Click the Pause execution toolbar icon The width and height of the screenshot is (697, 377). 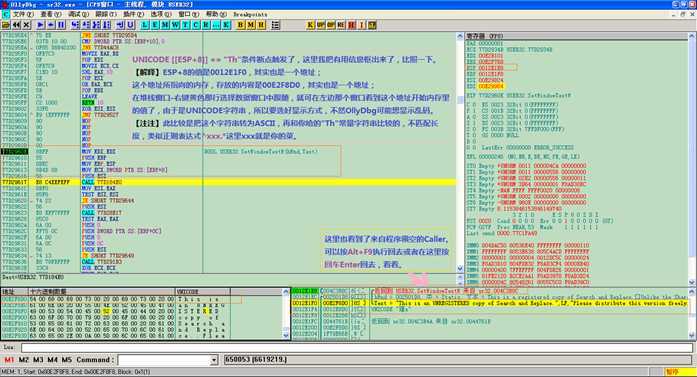click(61, 25)
